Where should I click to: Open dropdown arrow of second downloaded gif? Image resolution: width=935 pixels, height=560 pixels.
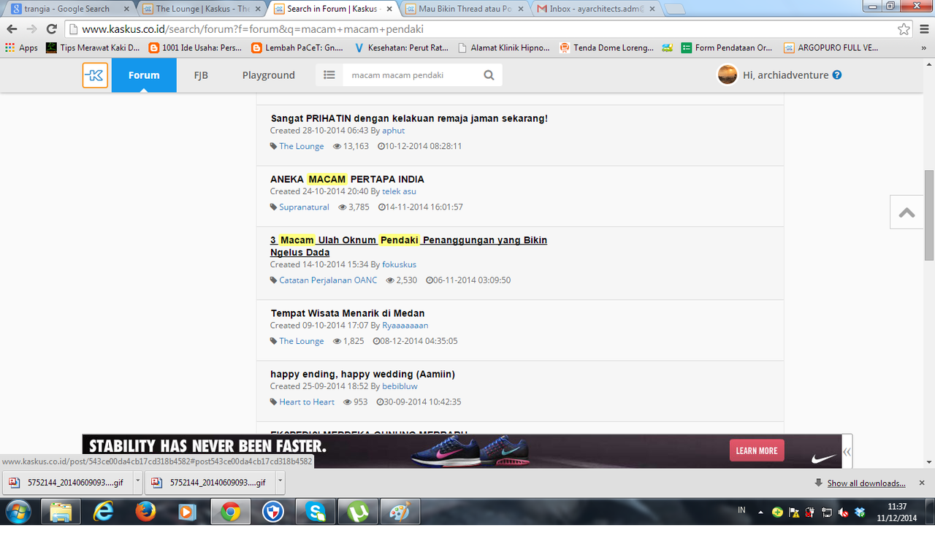[x=280, y=483]
